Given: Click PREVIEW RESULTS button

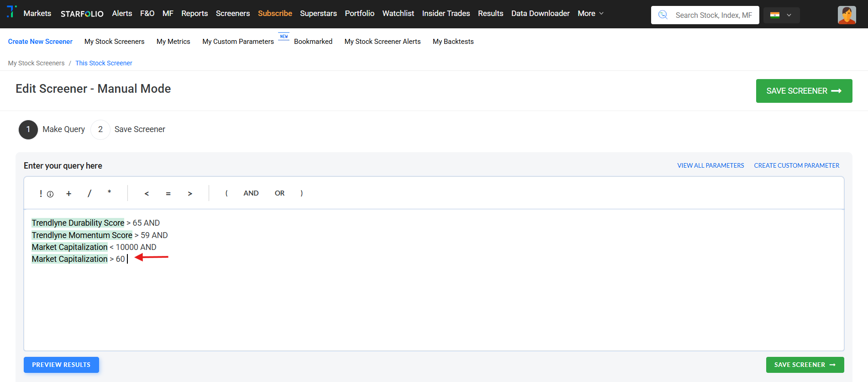Looking at the screenshot, I should [61, 365].
